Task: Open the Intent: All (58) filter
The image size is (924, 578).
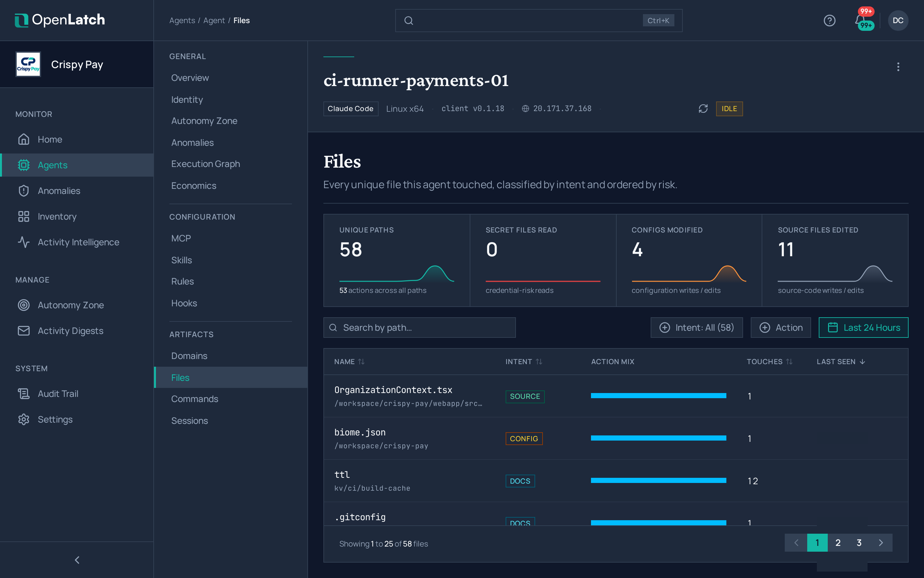Action: click(697, 328)
